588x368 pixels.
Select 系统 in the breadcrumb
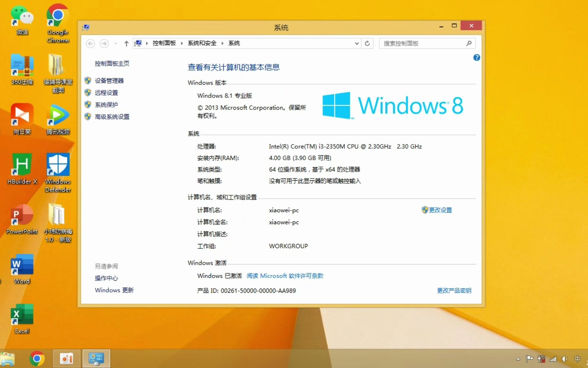234,43
